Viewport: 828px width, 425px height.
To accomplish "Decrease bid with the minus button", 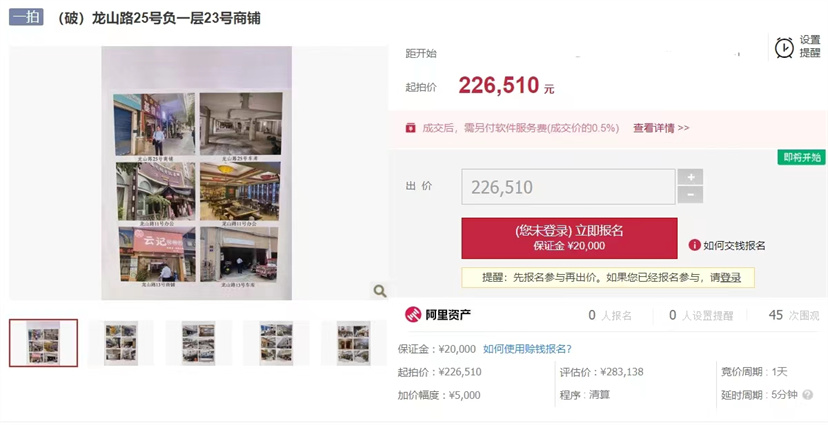I will (x=690, y=195).
